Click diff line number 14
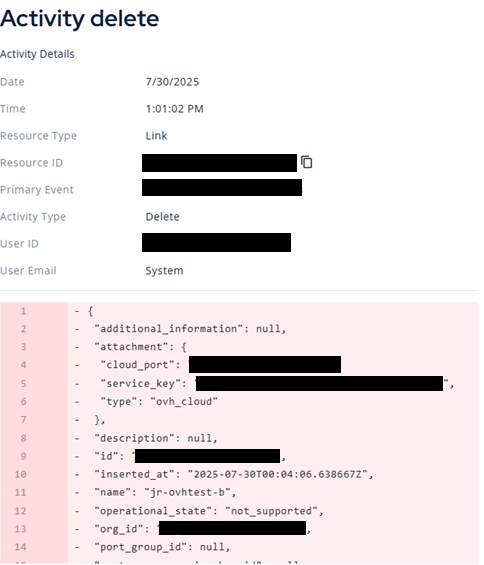Screen dimensions: 484x565 tap(21, 547)
